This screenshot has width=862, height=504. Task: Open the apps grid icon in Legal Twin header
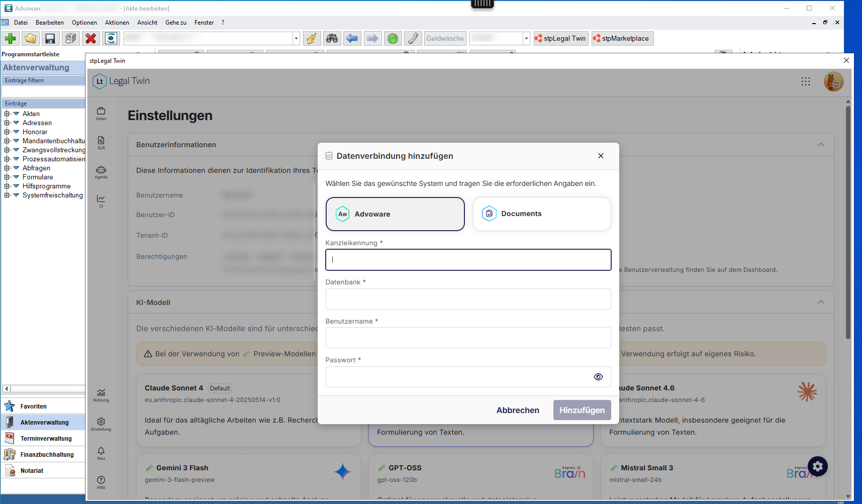coord(806,81)
